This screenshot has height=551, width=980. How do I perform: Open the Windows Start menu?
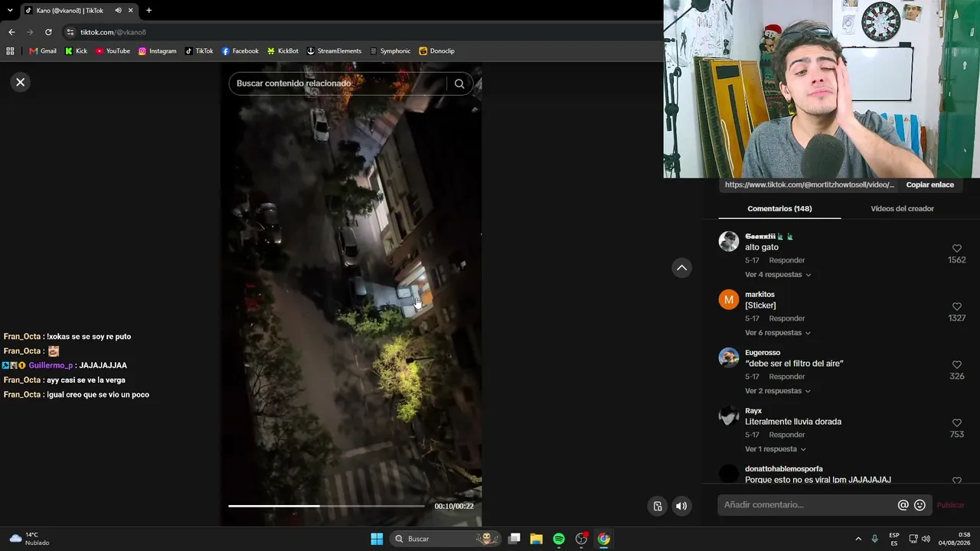(377, 539)
